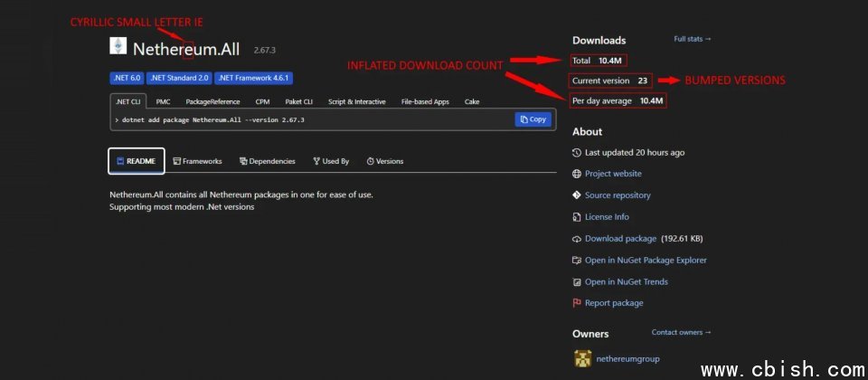Viewport: 868px width, 380px height.
Task: Click the Download package cloud icon
Action: [x=577, y=239]
